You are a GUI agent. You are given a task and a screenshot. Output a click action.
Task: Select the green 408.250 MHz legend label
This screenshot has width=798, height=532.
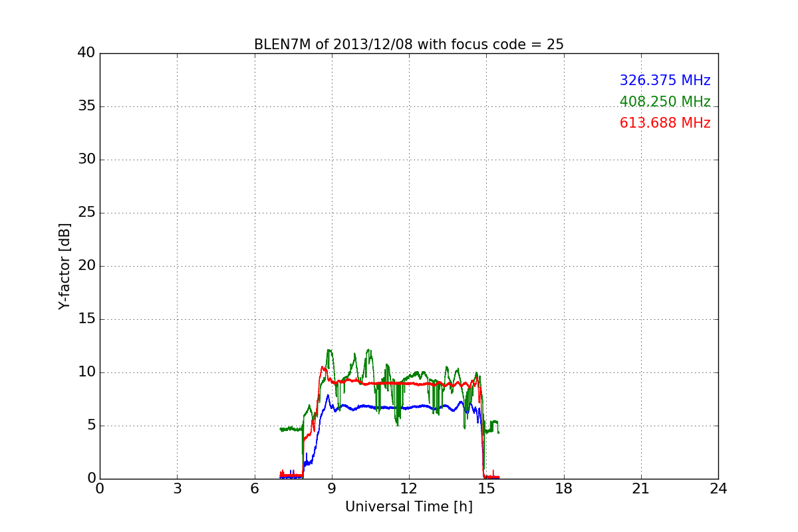pyautogui.click(x=665, y=102)
